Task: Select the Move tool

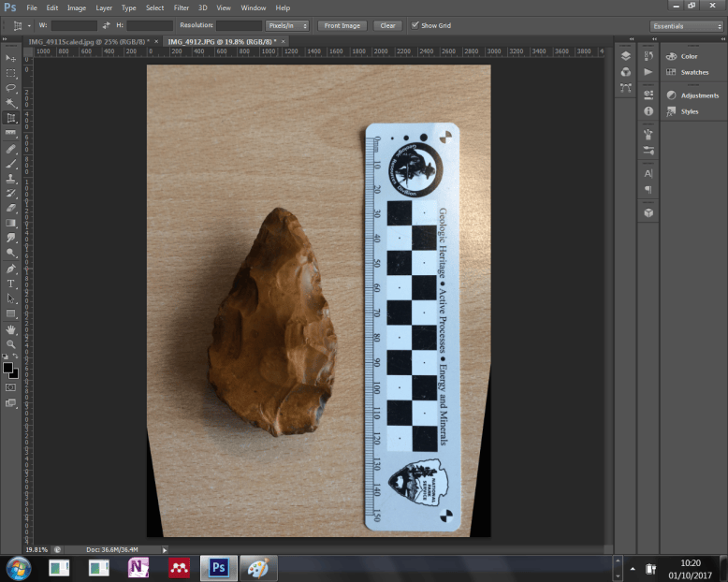Action: point(10,58)
